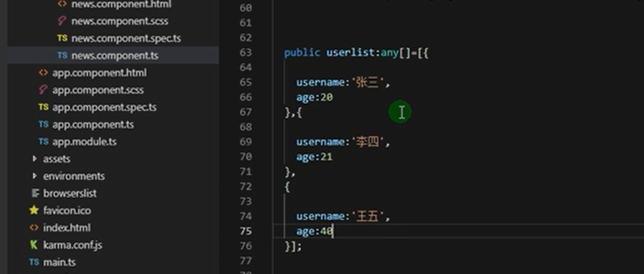Click the 'public' keyword on line 63
Screen dimensions: 644x274
coord(302,52)
